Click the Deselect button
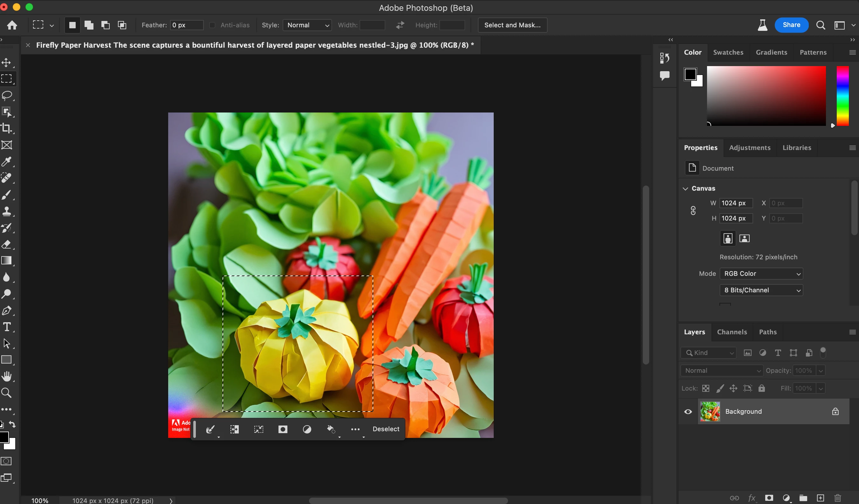This screenshot has height=504, width=859. point(386,429)
